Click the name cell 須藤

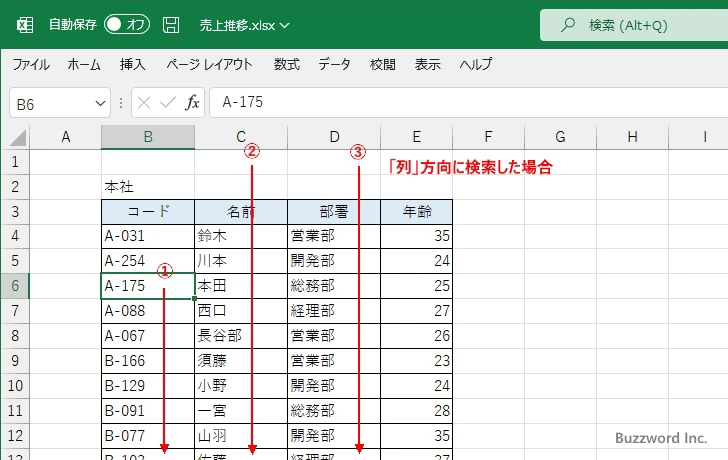tap(241, 361)
